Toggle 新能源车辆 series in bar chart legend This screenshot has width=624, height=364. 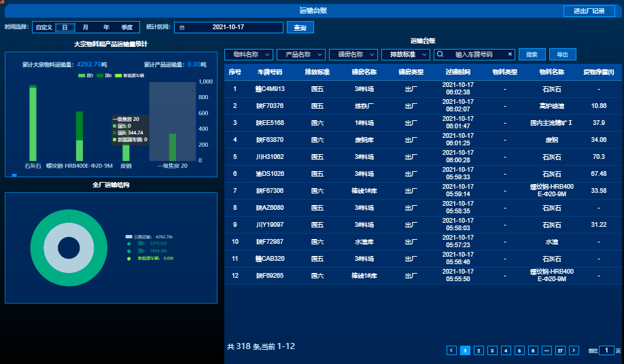click(118, 75)
